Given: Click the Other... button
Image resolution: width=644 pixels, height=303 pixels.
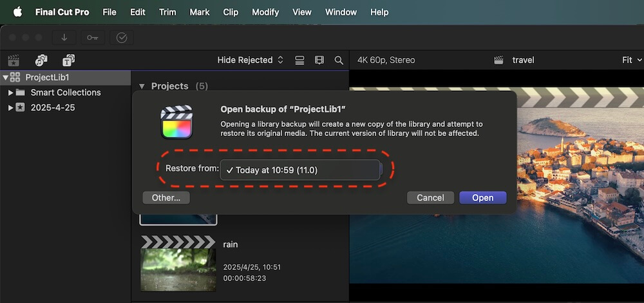Looking at the screenshot, I should pos(166,198).
